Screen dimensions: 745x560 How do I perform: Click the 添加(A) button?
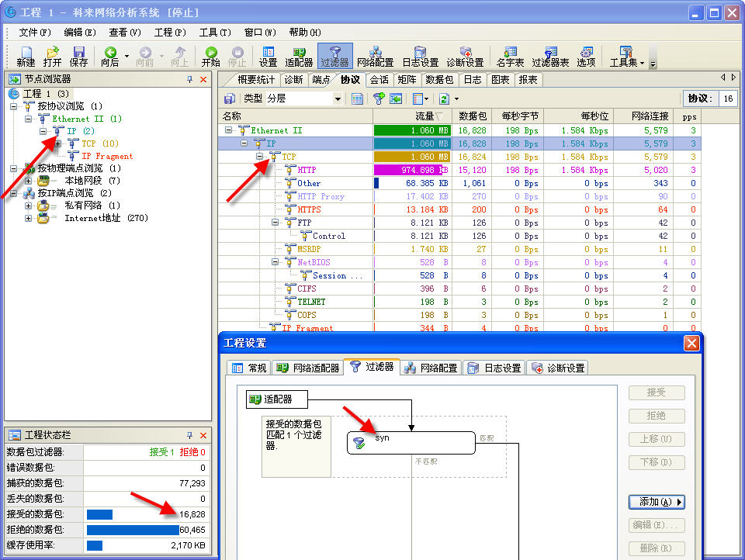coord(657,502)
